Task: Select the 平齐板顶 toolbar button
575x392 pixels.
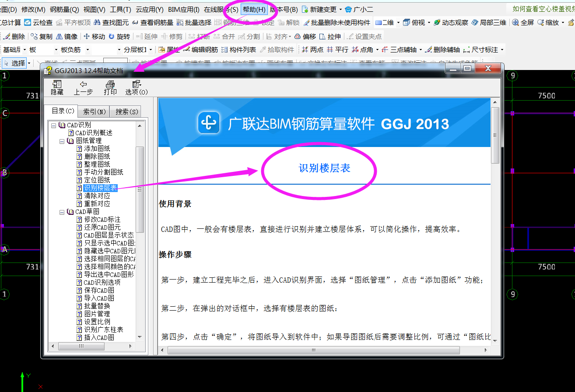Action: coord(73,23)
